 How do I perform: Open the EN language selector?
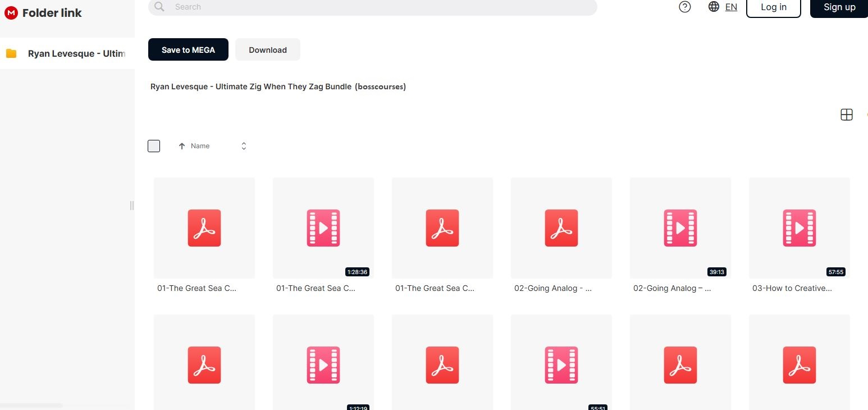731,7
